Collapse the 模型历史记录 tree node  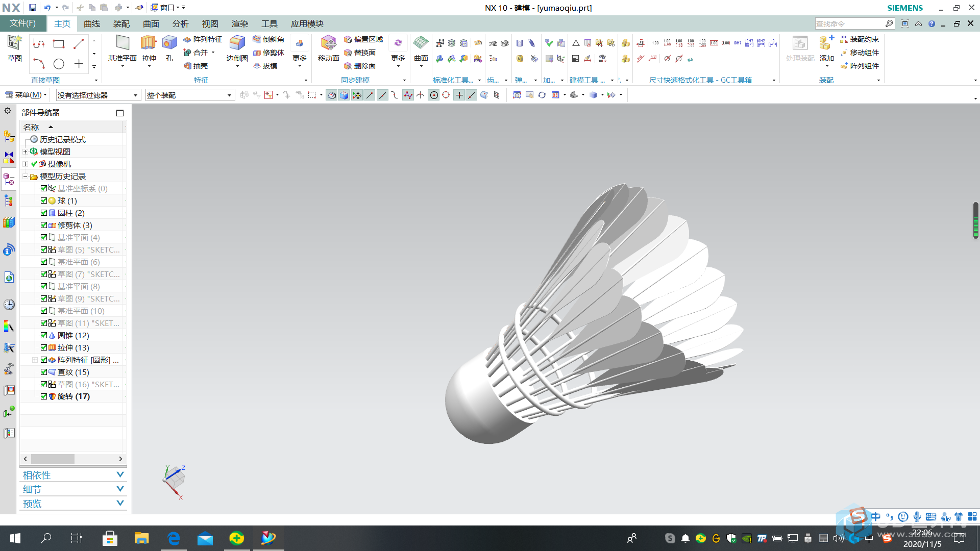pos(25,176)
